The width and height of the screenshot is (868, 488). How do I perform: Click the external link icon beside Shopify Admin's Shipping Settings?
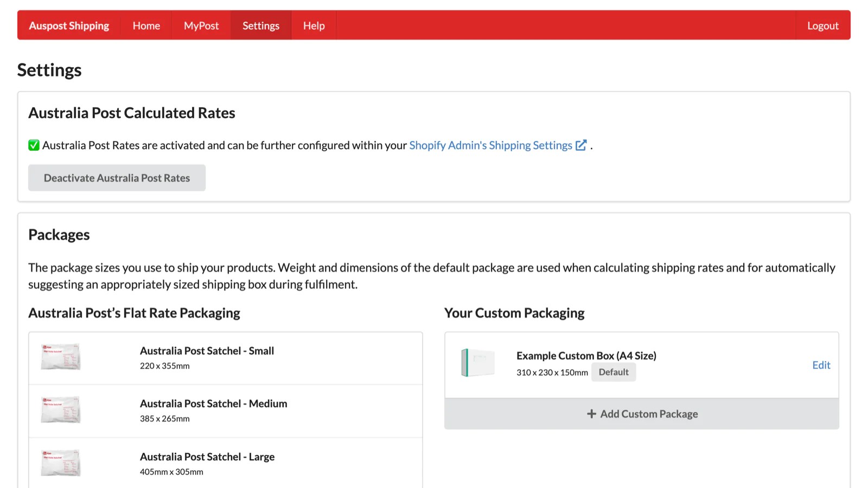(x=581, y=145)
